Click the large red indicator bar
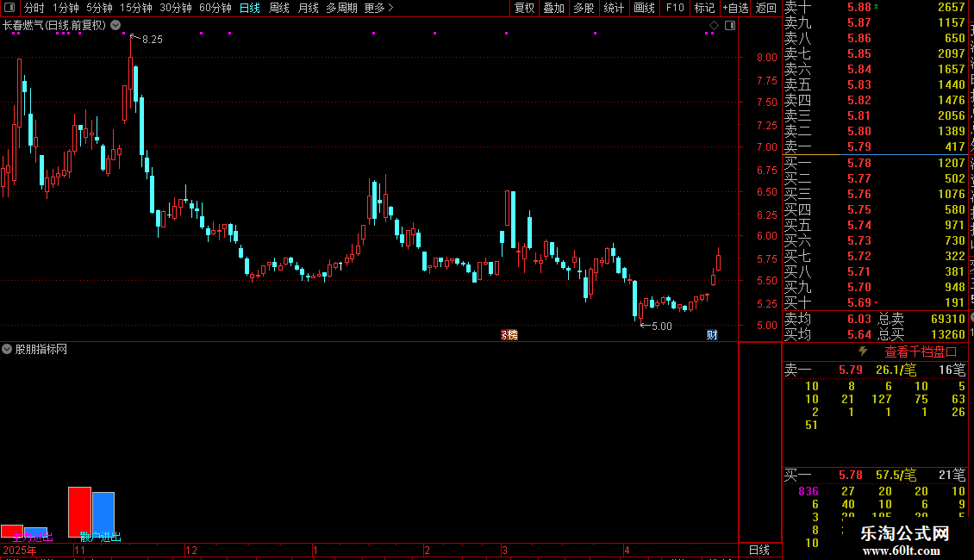Viewport: 974px width, 560px height. click(x=79, y=512)
